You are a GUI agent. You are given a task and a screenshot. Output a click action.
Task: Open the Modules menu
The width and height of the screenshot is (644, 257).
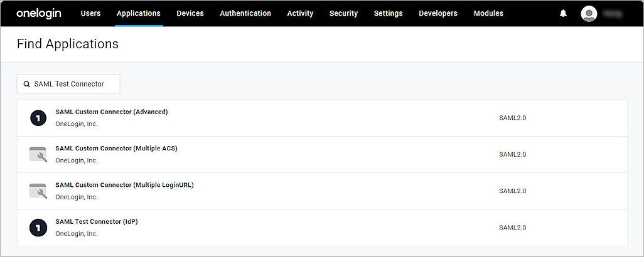488,13
